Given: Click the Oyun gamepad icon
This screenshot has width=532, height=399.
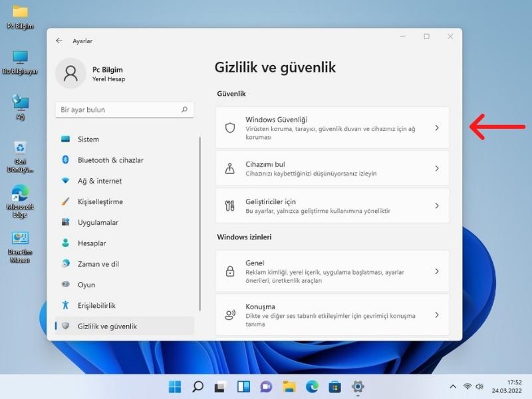Looking at the screenshot, I should 65,285.
